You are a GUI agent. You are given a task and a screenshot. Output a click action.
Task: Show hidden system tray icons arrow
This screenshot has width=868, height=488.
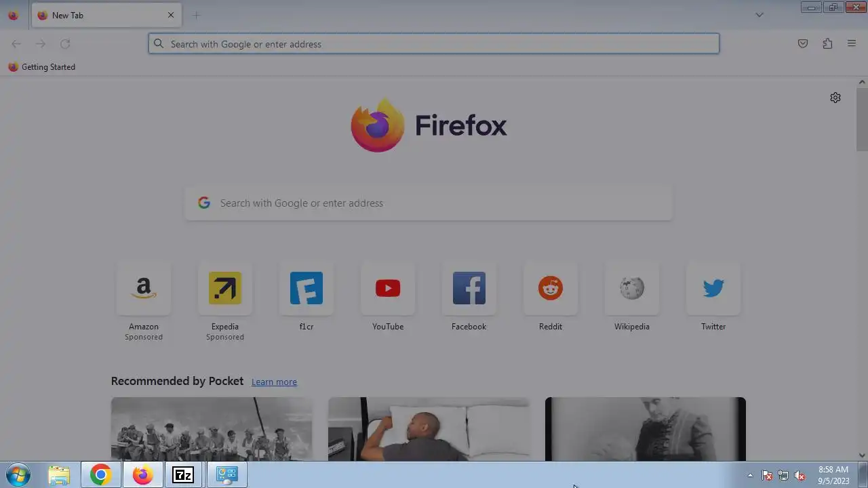(x=750, y=475)
